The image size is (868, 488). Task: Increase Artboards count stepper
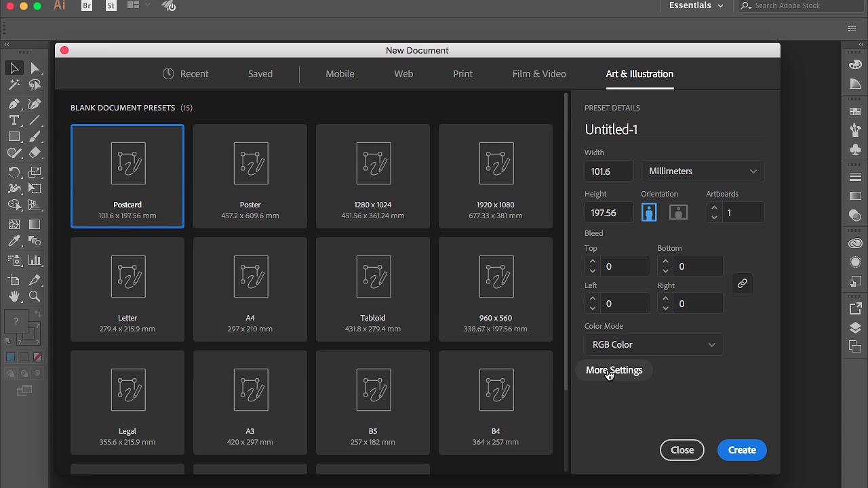click(x=714, y=209)
